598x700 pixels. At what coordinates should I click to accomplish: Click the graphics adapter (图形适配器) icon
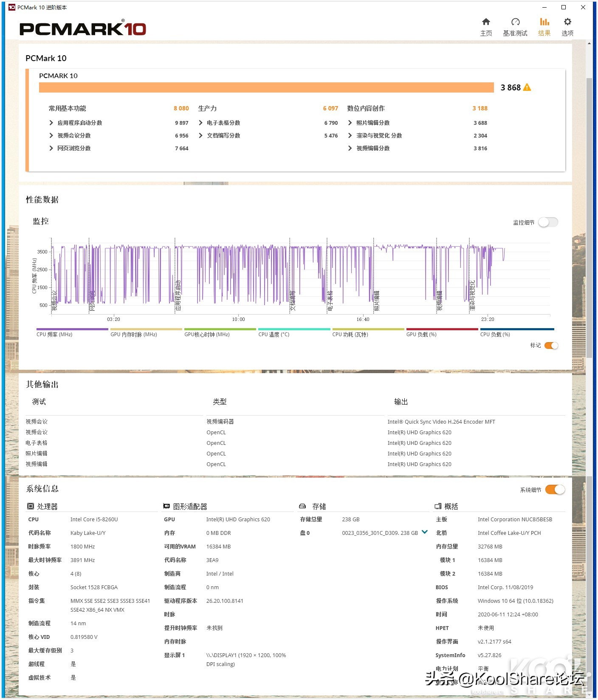pyautogui.click(x=166, y=506)
